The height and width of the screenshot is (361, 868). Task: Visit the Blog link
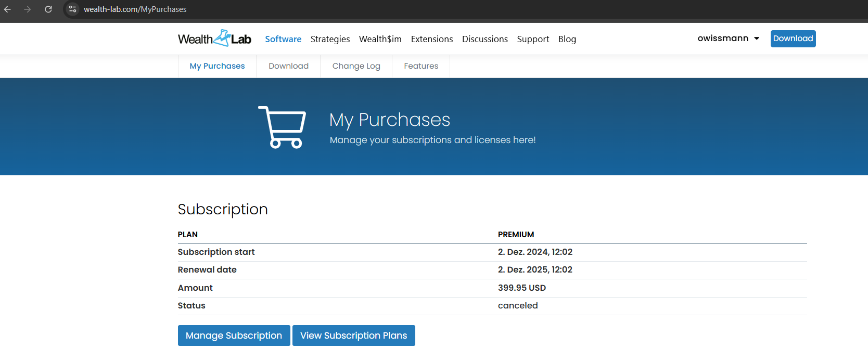tap(567, 39)
